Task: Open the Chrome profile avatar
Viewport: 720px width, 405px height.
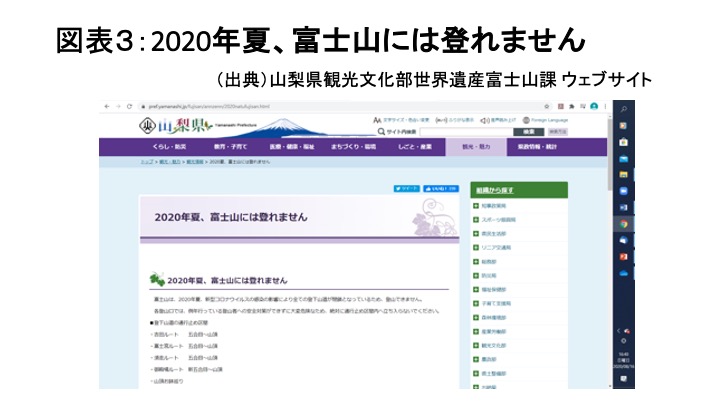Action: [594, 106]
